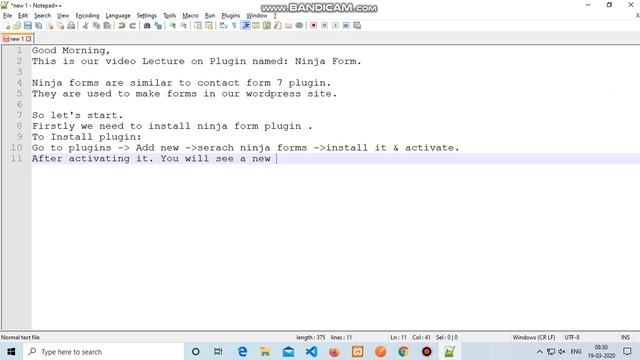Click the 'UTF-8' encoding in status bar

(572, 338)
